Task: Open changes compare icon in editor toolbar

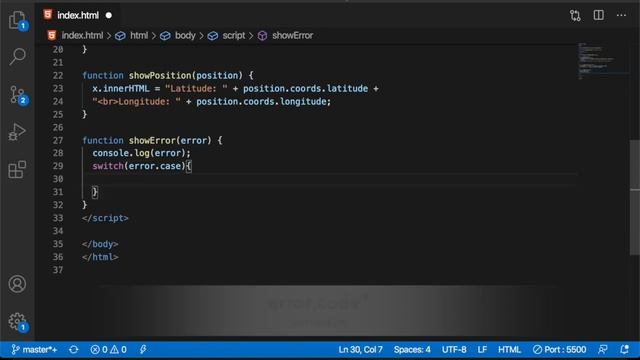Action: coord(575,16)
